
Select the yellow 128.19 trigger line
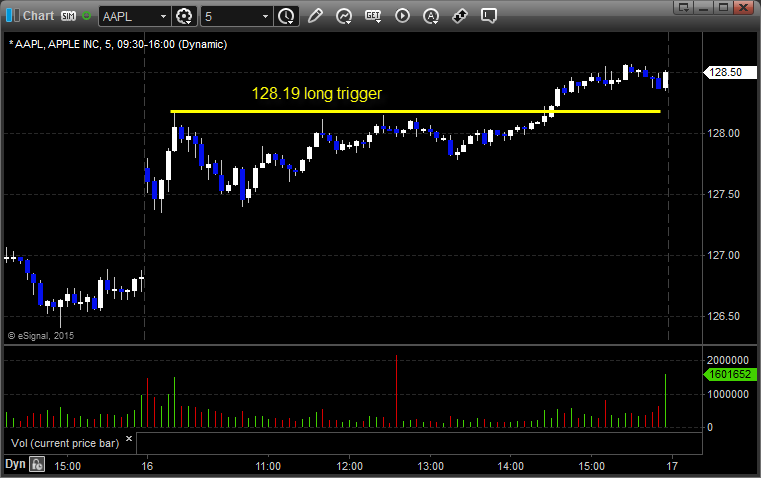[x=415, y=112]
